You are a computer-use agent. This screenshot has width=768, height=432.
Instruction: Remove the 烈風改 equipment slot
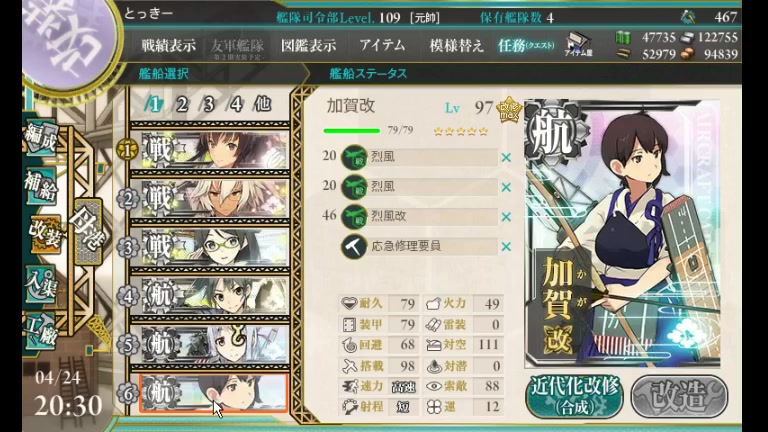coord(506,217)
